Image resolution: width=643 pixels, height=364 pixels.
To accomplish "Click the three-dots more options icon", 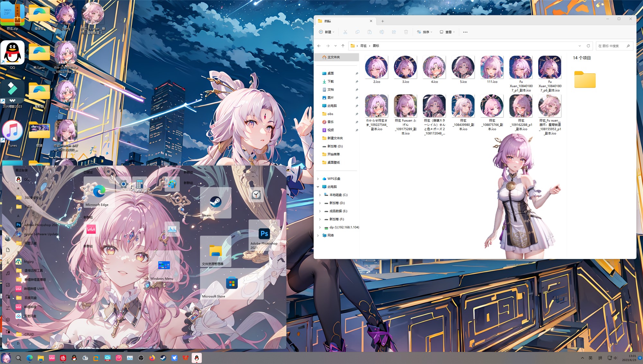I will coord(465,32).
